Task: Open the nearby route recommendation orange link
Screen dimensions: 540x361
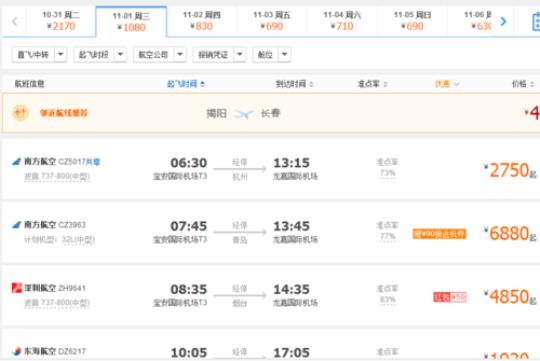Action: (x=64, y=113)
